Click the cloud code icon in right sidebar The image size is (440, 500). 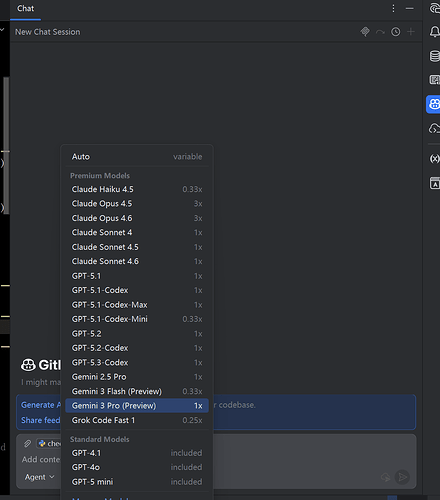point(434,128)
